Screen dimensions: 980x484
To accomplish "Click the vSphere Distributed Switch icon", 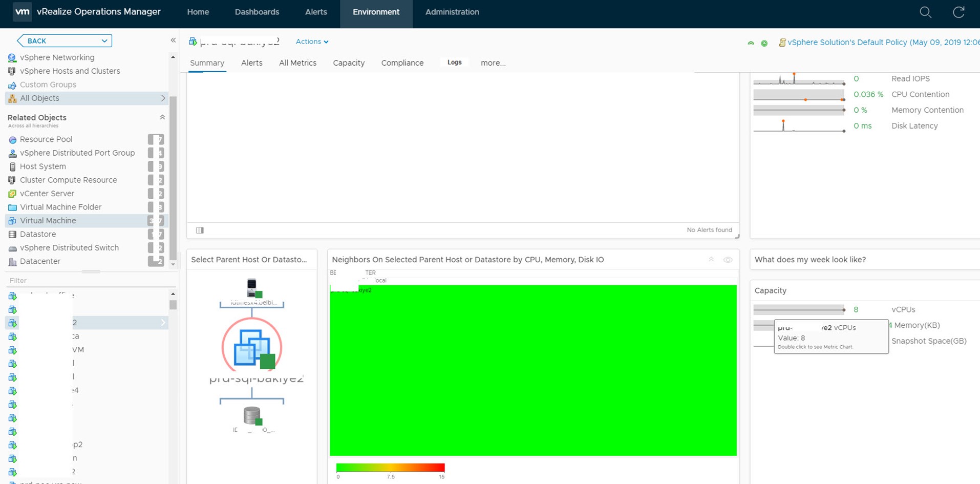I will coord(12,248).
